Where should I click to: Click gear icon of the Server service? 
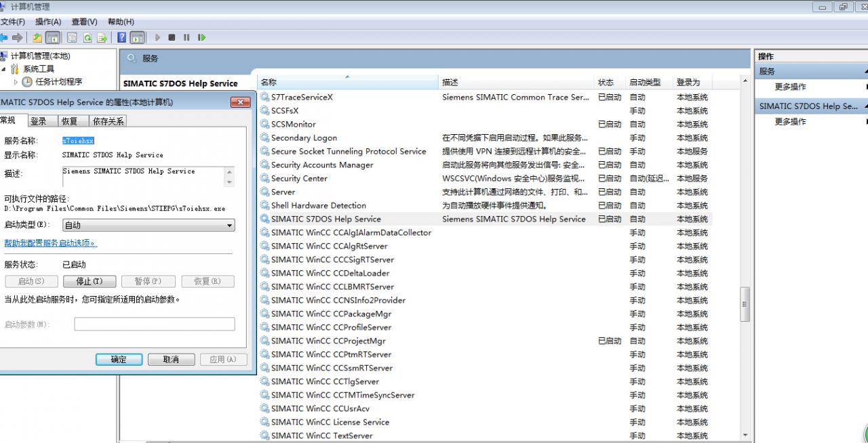coord(264,192)
